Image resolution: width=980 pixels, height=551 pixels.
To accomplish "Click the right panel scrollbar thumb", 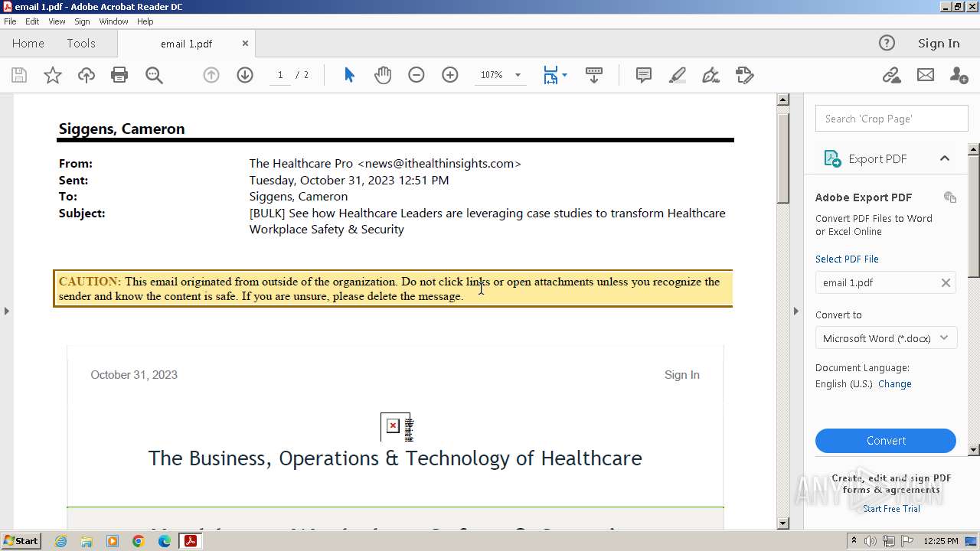I will pyautogui.click(x=974, y=216).
